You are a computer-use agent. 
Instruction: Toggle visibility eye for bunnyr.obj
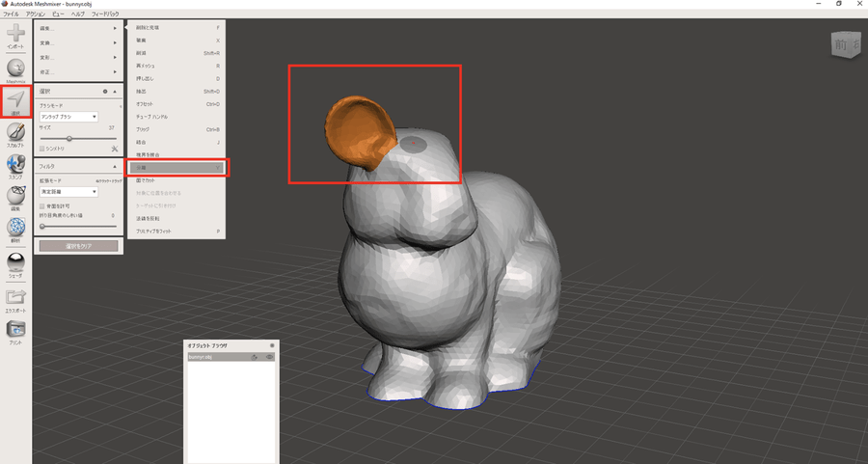(x=270, y=357)
